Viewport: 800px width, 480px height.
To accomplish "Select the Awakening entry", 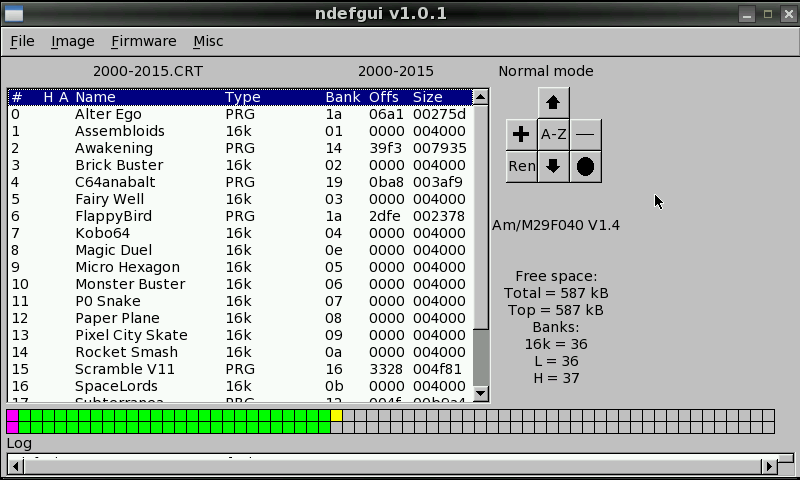I will [x=240, y=148].
